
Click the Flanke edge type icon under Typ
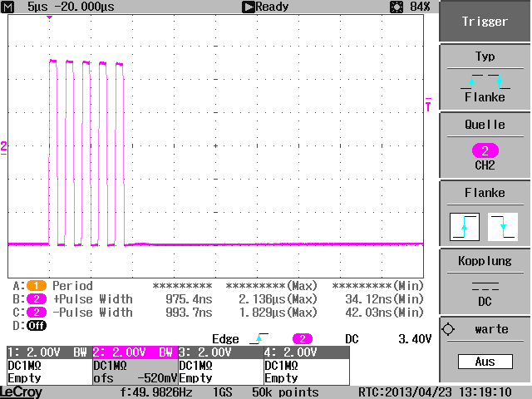485,81
